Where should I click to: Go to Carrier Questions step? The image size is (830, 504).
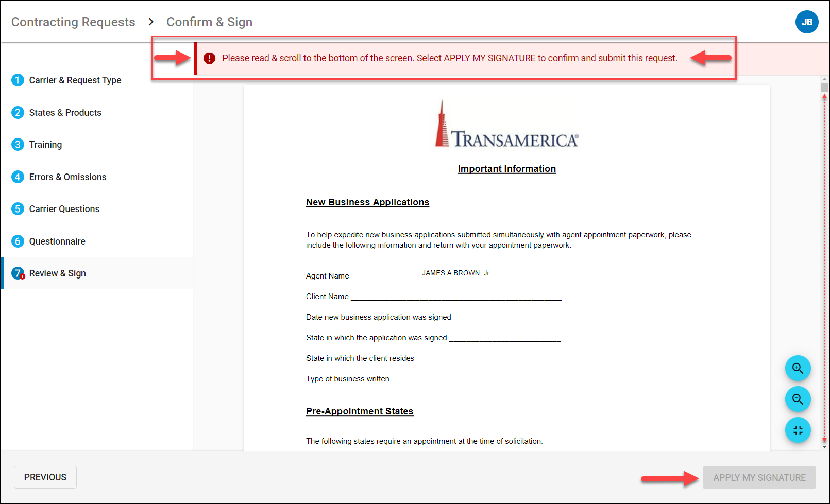[64, 209]
